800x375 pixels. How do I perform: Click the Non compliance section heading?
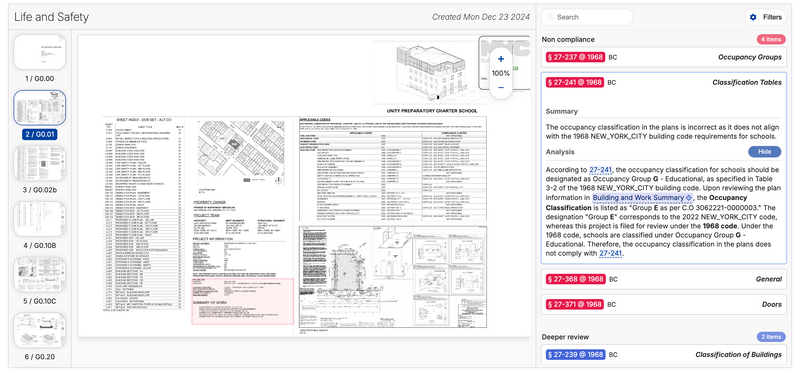pos(568,39)
